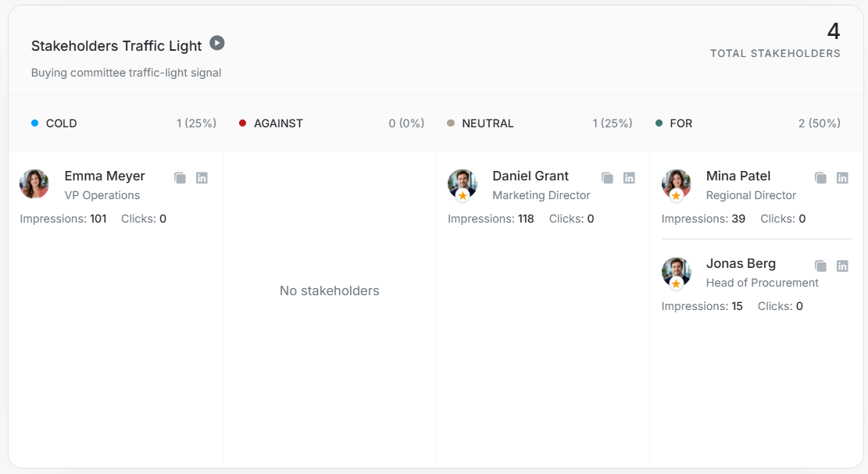Click Emma Meyer's avatar photo

pos(34,184)
